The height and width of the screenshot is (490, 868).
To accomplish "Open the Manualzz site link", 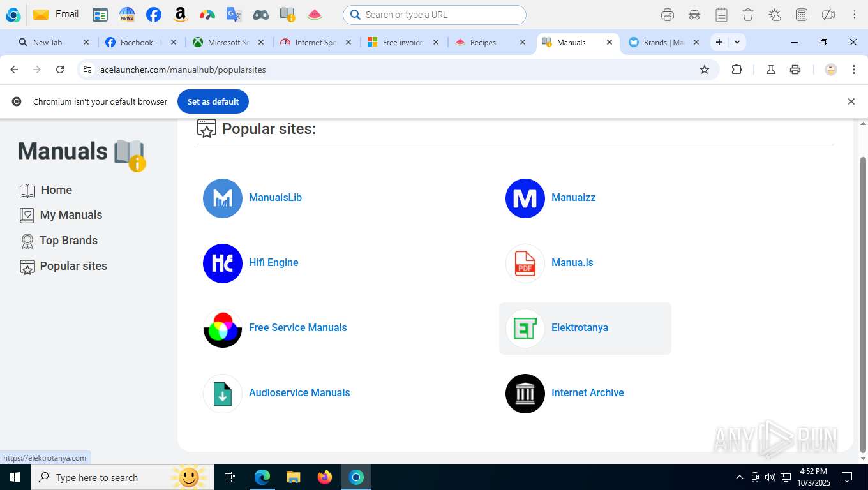I will point(573,198).
